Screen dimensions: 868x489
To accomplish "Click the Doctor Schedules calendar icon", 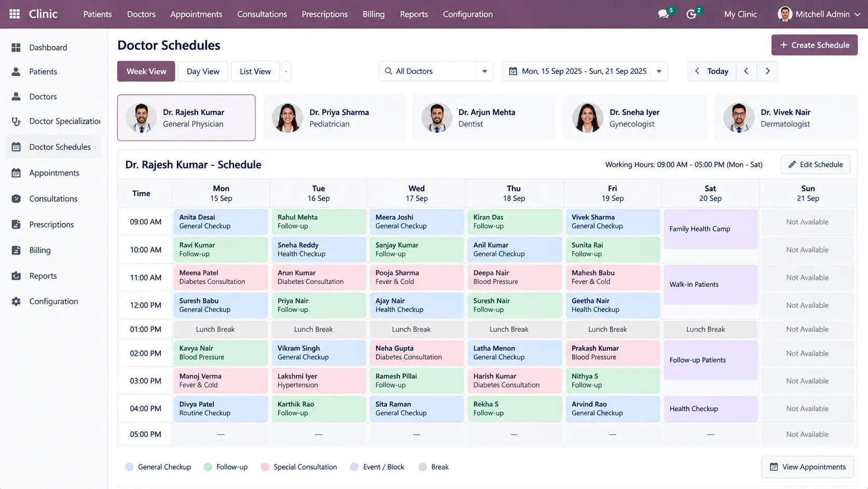I will point(16,147).
